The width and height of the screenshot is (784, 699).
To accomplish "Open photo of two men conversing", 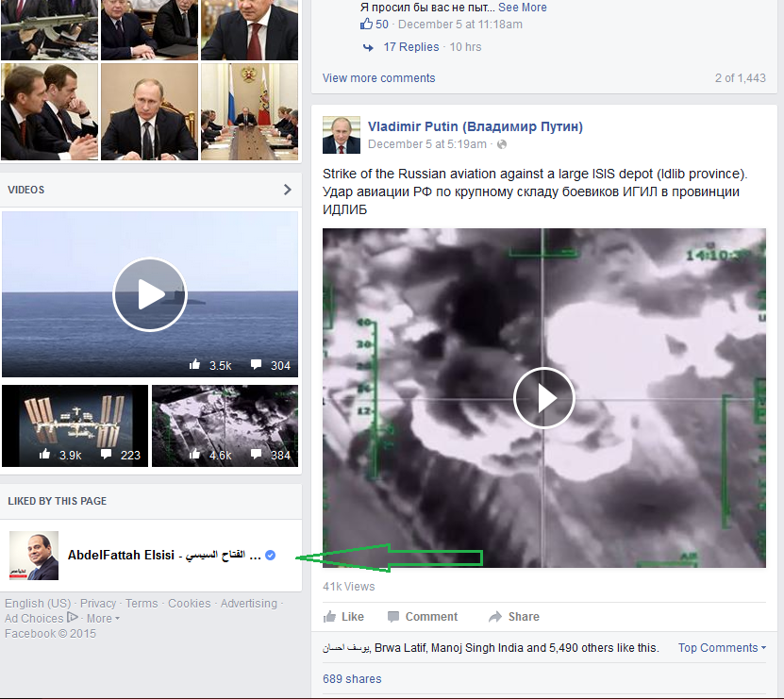I will (x=49, y=111).
